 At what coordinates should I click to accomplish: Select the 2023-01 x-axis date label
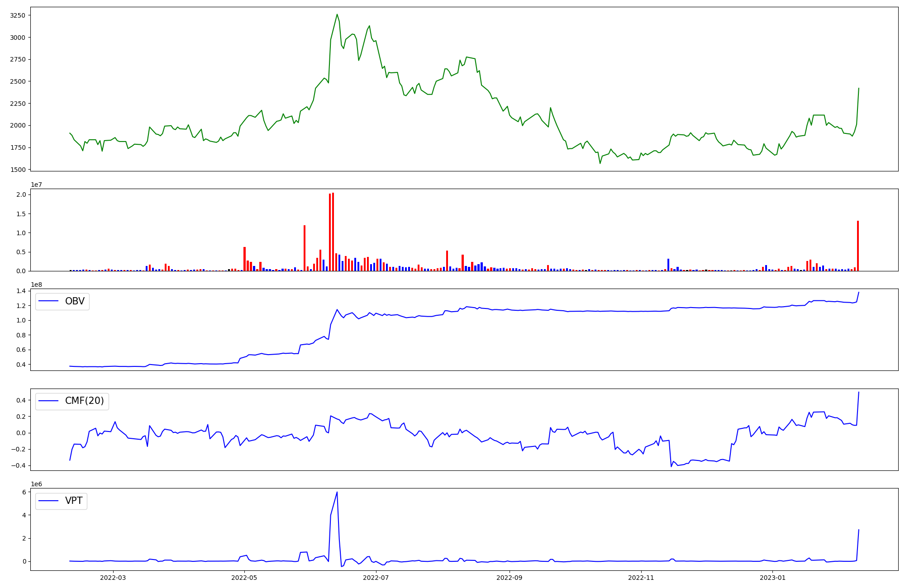(772, 578)
